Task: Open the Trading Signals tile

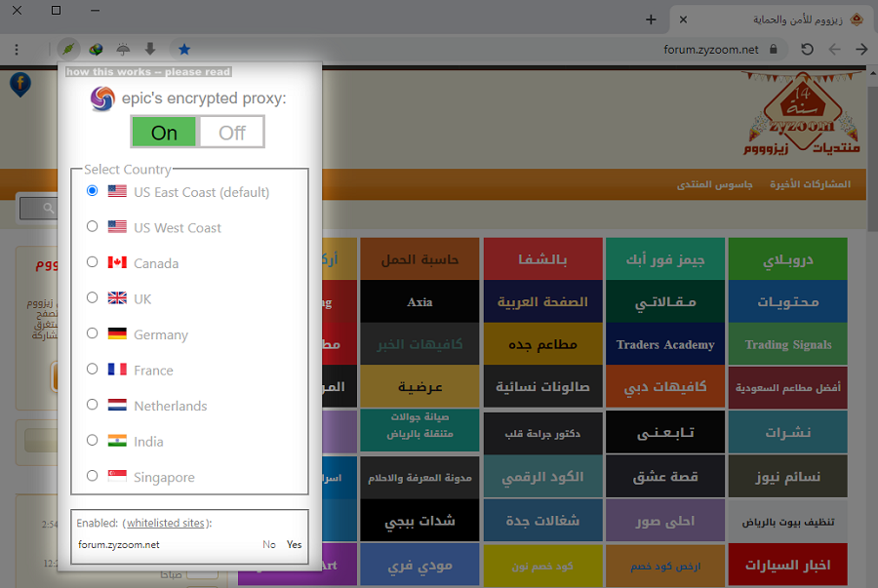Action: coord(788,344)
